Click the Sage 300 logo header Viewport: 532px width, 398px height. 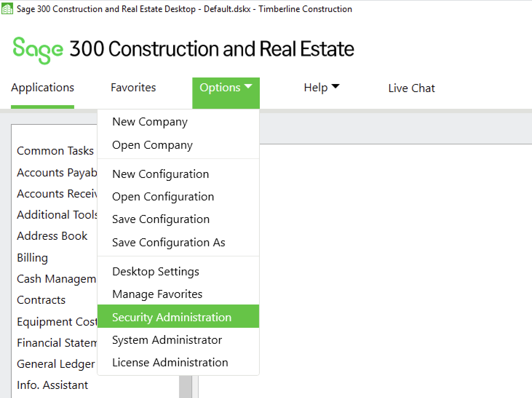(183, 50)
